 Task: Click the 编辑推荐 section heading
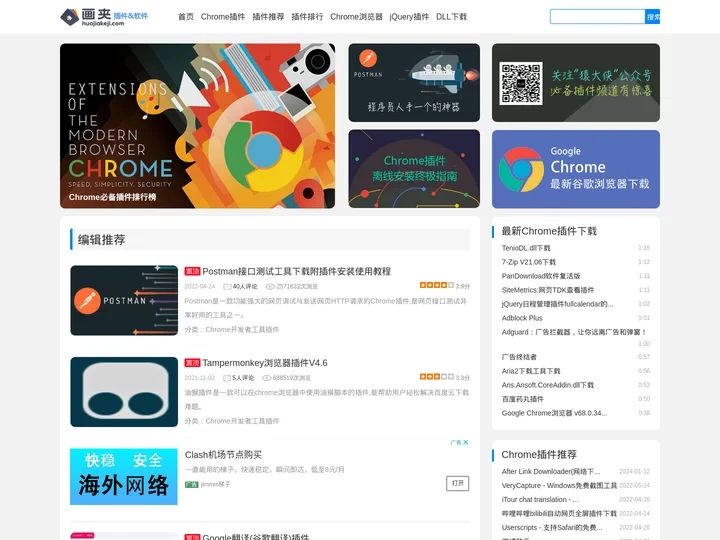tap(101, 240)
